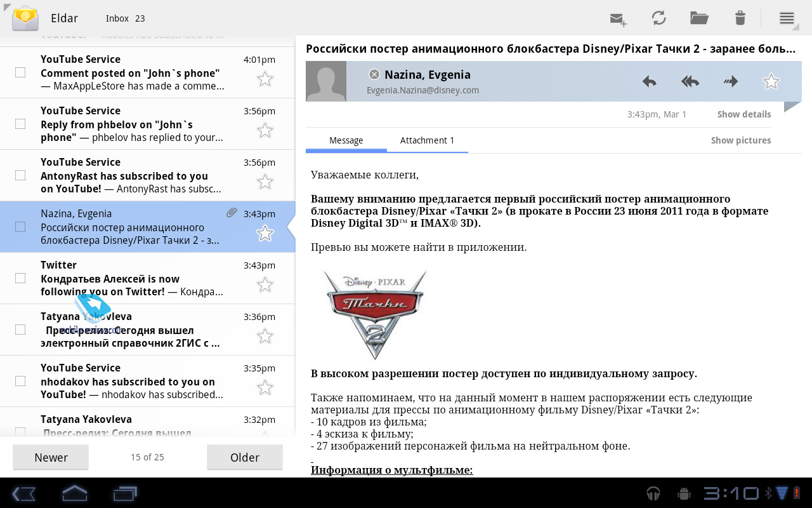The height and width of the screenshot is (508, 812).
Task: Switch to the Attachment 1 tab
Action: [x=427, y=140]
